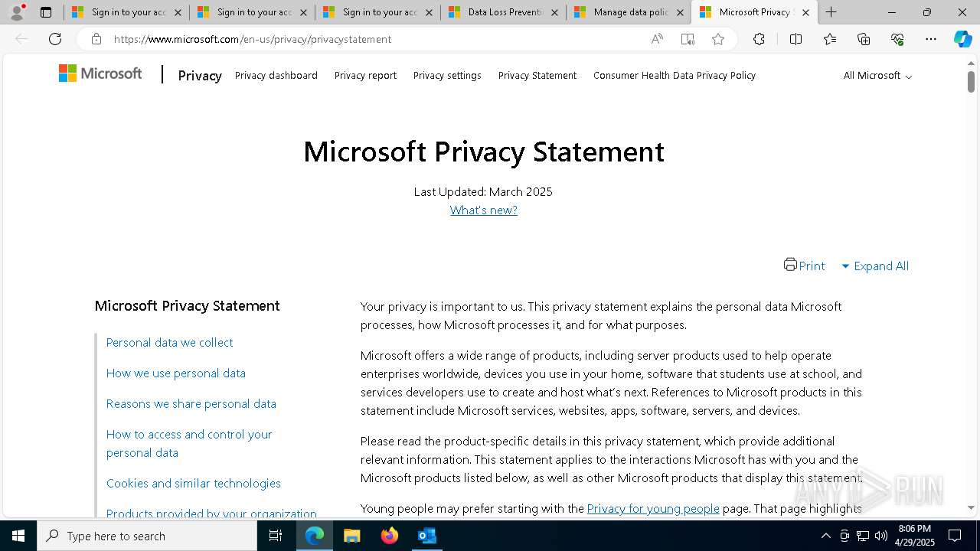
Task: Click the address bar URL
Action: tap(253, 39)
